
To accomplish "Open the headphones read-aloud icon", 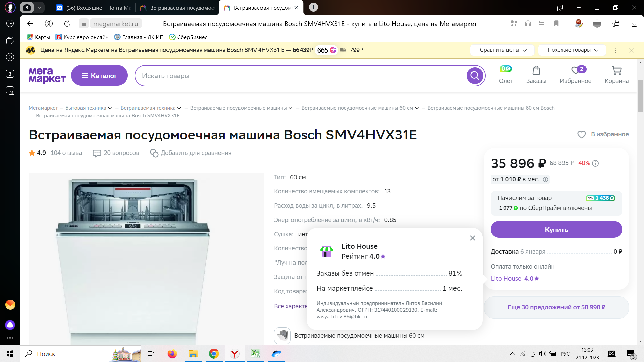I will tap(528, 23).
